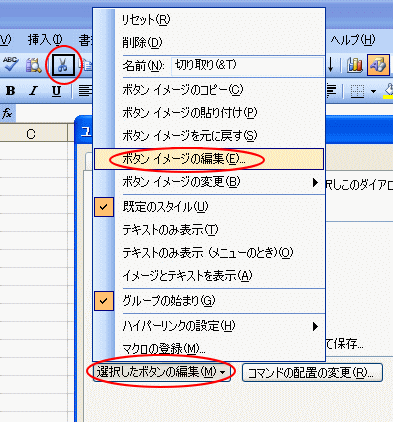The height and width of the screenshot is (422, 393).
Task: Open the Borders dropdown arrow
Action: [373, 91]
